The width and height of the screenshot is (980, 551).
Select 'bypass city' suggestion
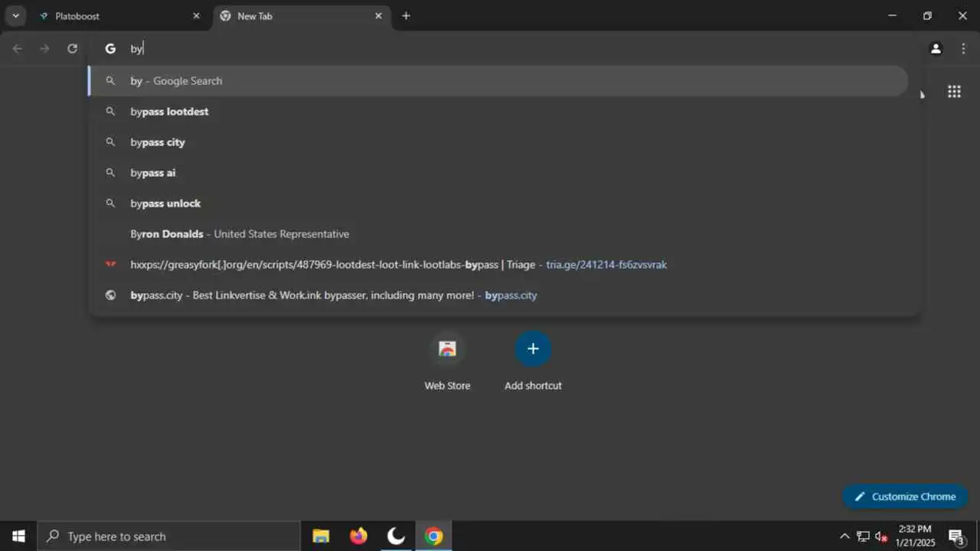pyautogui.click(x=498, y=142)
